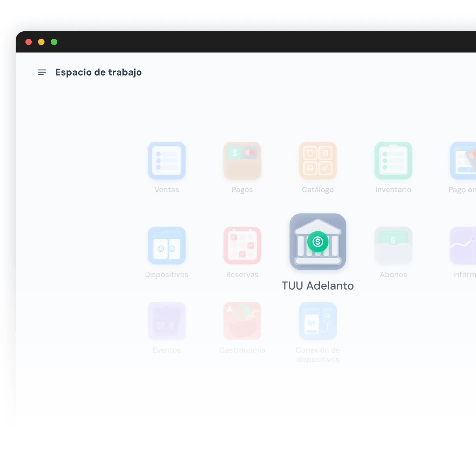Viewport: 476px width, 454px height.
Task: Click the TUU Adelanto label
Action: pos(318,286)
